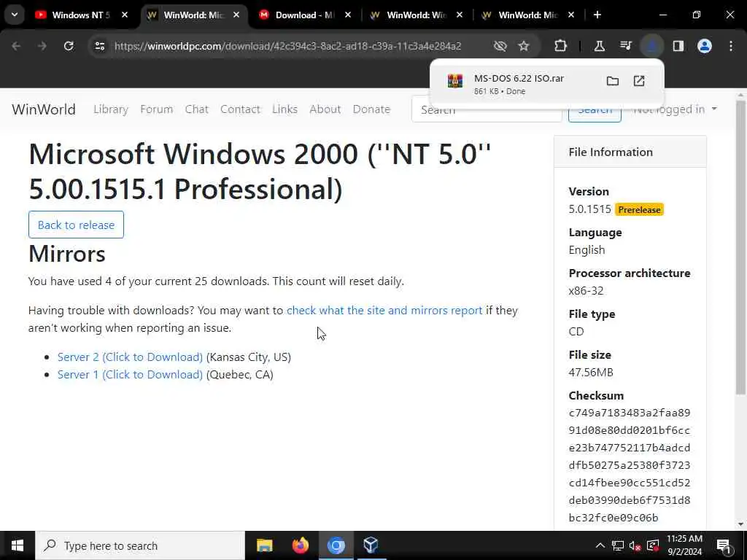Launch Firefox from the taskbar
This screenshot has height=560, width=747.
(300, 545)
